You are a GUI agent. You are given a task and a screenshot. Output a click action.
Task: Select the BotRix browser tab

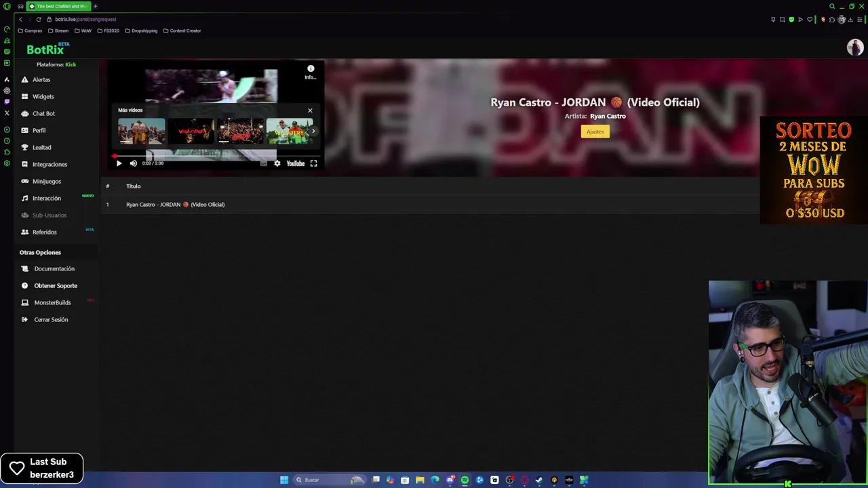pos(58,6)
